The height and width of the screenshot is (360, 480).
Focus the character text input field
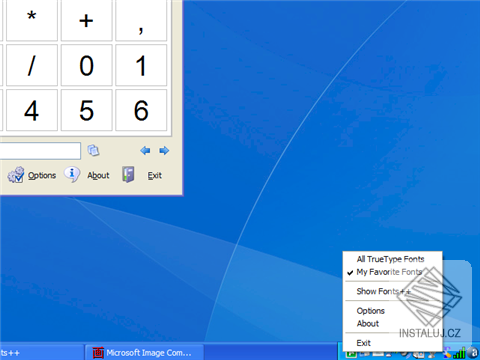click(x=40, y=151)
